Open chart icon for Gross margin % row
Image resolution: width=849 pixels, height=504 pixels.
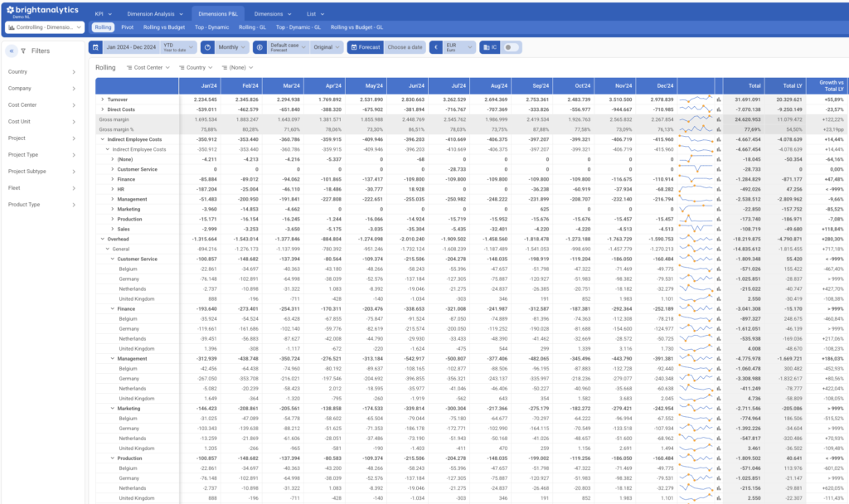pos(719,129)
